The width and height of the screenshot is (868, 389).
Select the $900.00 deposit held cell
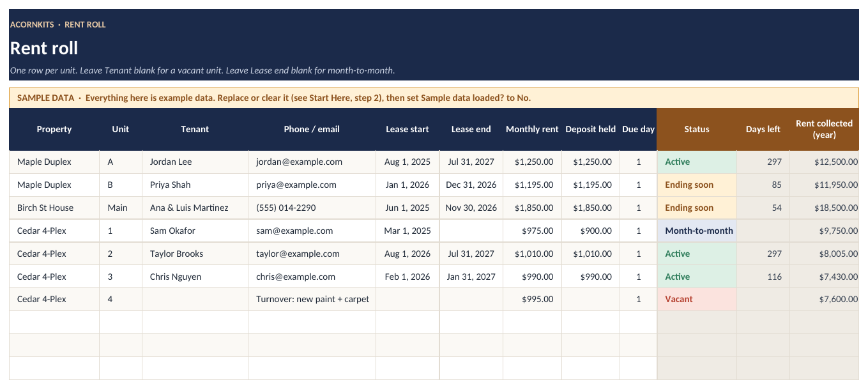pos(591,231)
